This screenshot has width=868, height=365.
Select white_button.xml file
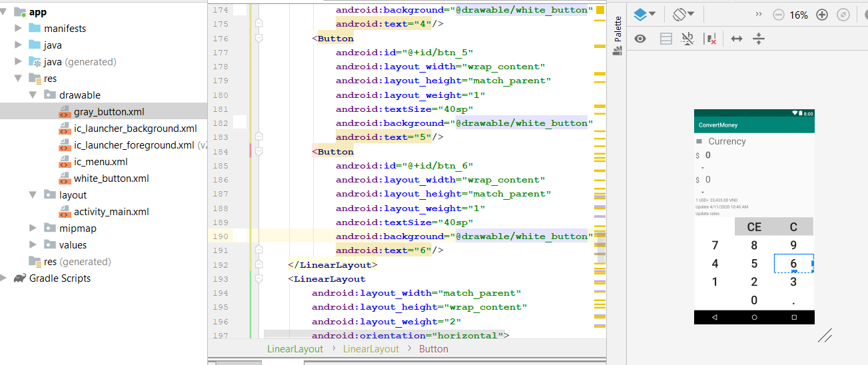coord(111,179)
